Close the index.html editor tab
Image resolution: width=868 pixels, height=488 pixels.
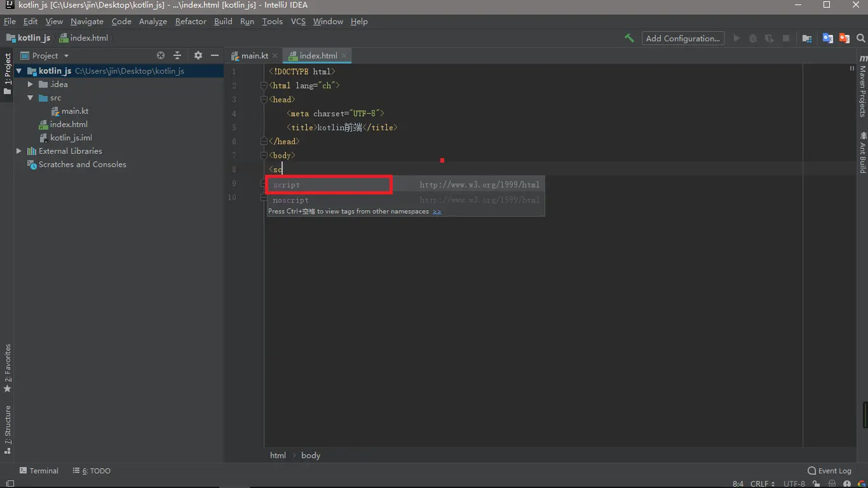(x=344, y=56)
